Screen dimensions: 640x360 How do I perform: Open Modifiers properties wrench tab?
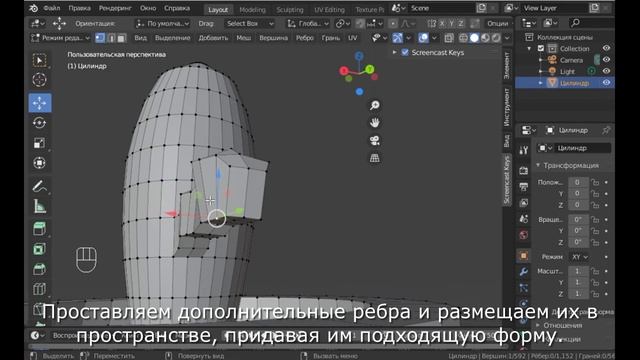tap(524, 272)
